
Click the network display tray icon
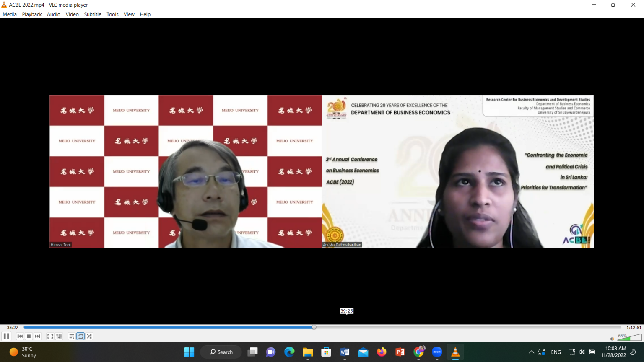(x=571, y=352)
